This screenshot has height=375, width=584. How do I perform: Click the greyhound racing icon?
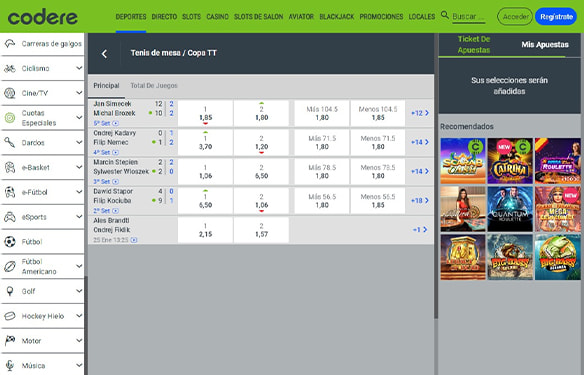click(x=10, y=44)
